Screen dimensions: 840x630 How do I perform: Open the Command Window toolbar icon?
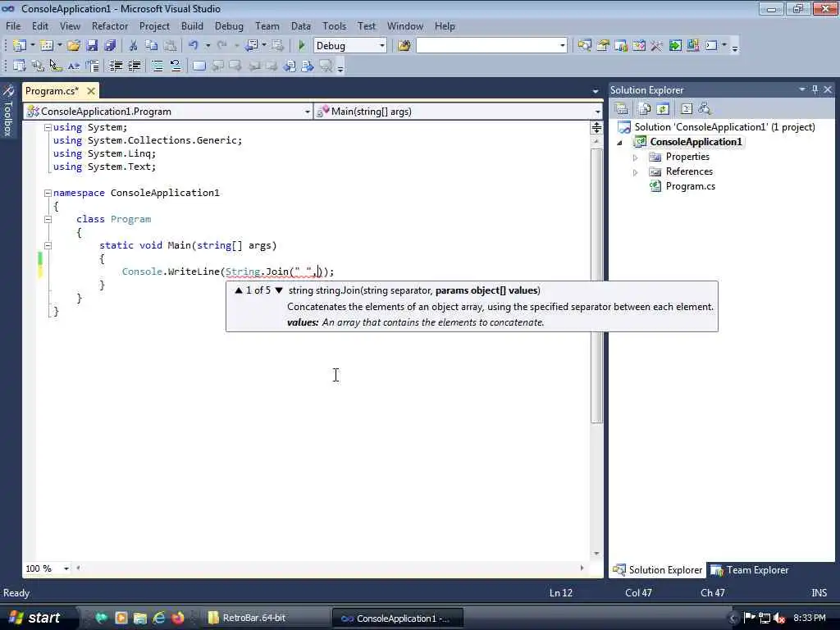click(x=711, y=46)
